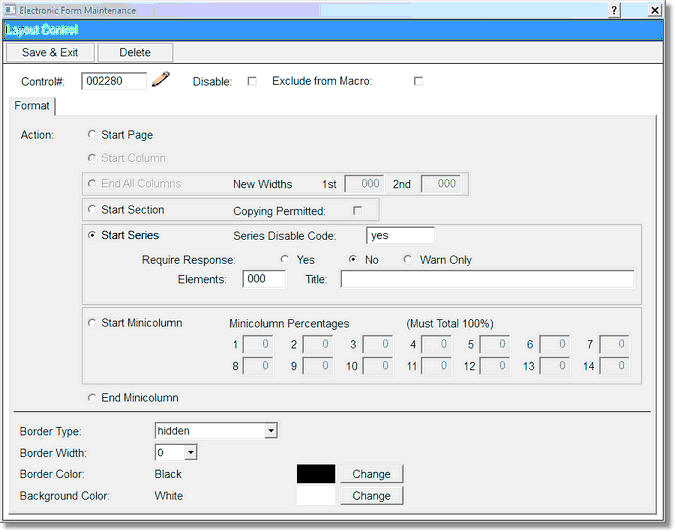Select the Start Column radio button
This screenshot has width=675, height=532.
pos(91,158)
